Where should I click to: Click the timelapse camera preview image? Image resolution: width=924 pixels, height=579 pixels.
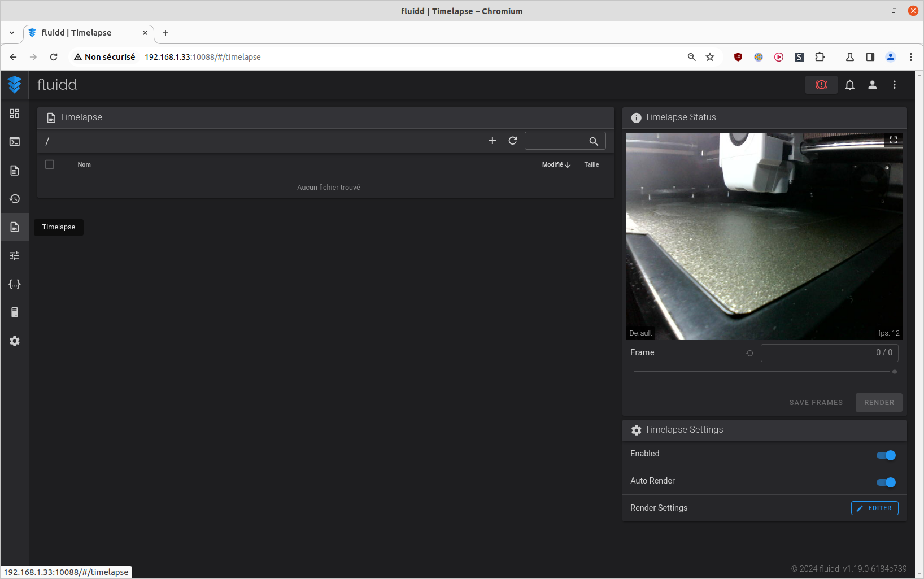pos(764,236)
